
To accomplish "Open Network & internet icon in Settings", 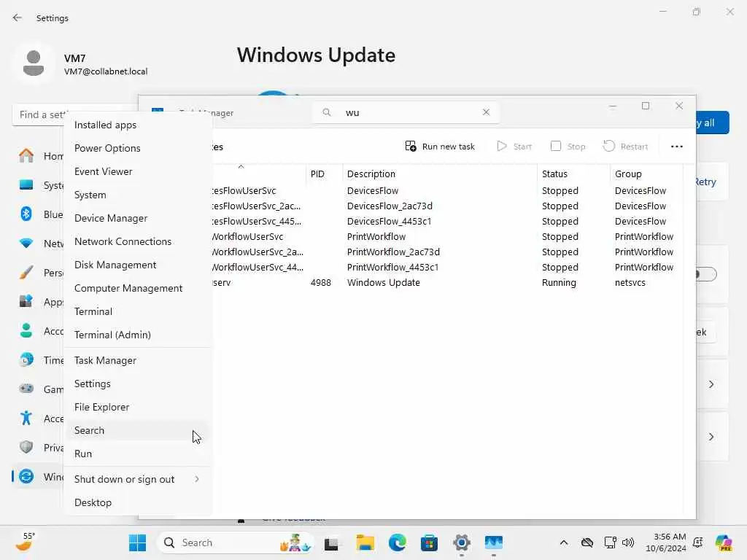I will point(26,243).
